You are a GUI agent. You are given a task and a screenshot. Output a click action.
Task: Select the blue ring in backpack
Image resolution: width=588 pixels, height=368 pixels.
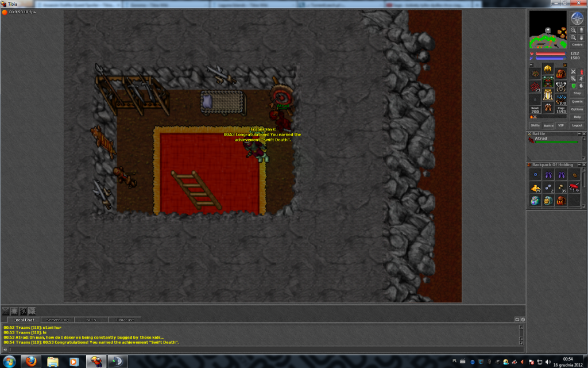536,175
